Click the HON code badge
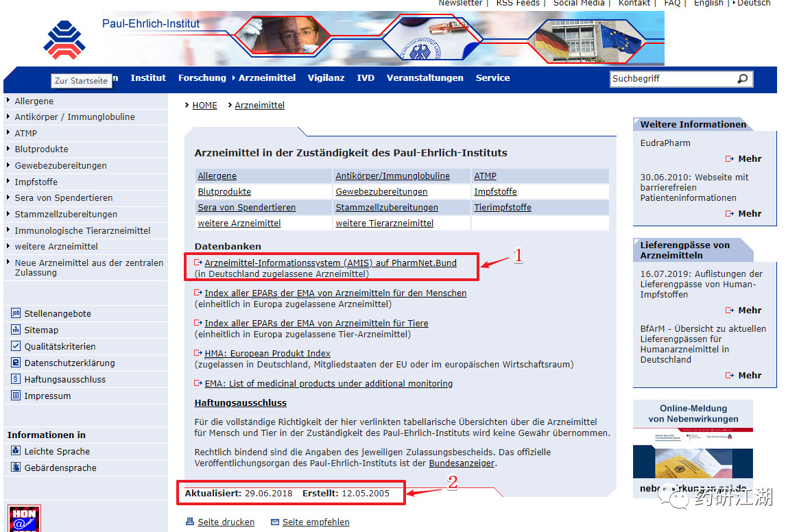 tap(25, 519)
